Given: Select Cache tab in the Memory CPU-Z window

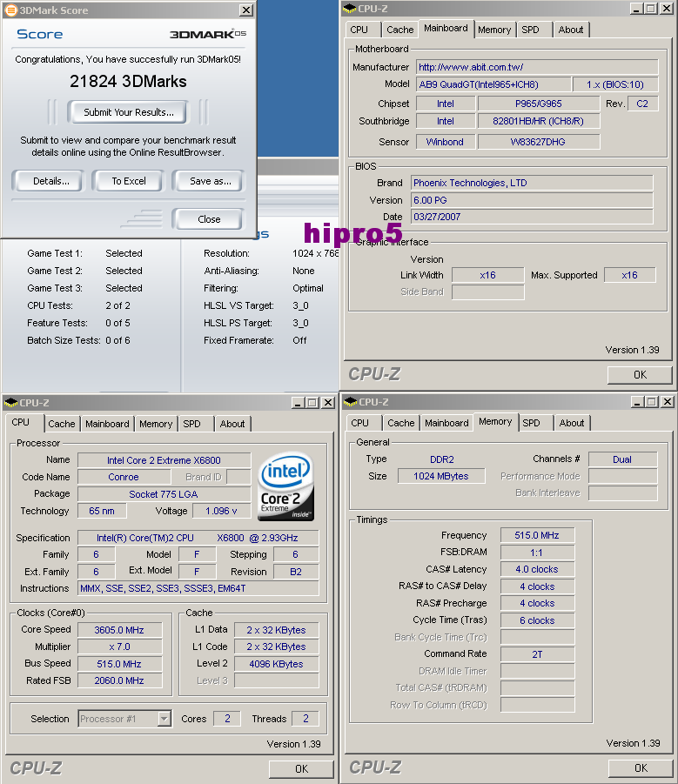Looking at the screenshot, I should click(x=401, y=423).
